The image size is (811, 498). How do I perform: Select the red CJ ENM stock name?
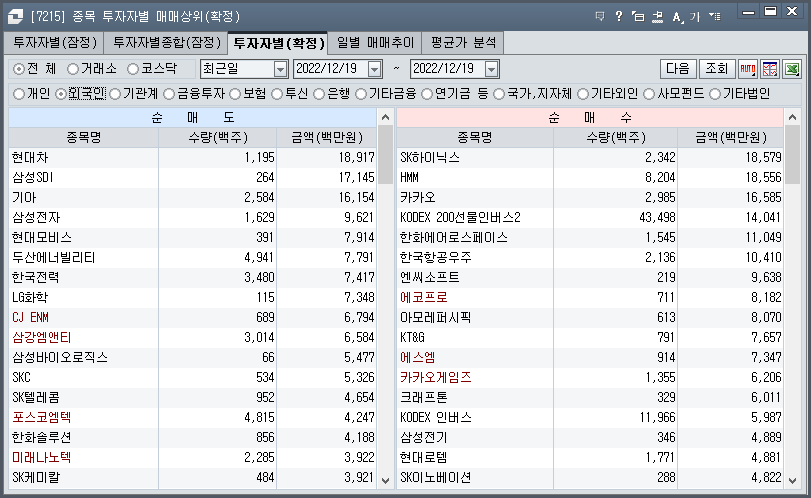[31, 317]
